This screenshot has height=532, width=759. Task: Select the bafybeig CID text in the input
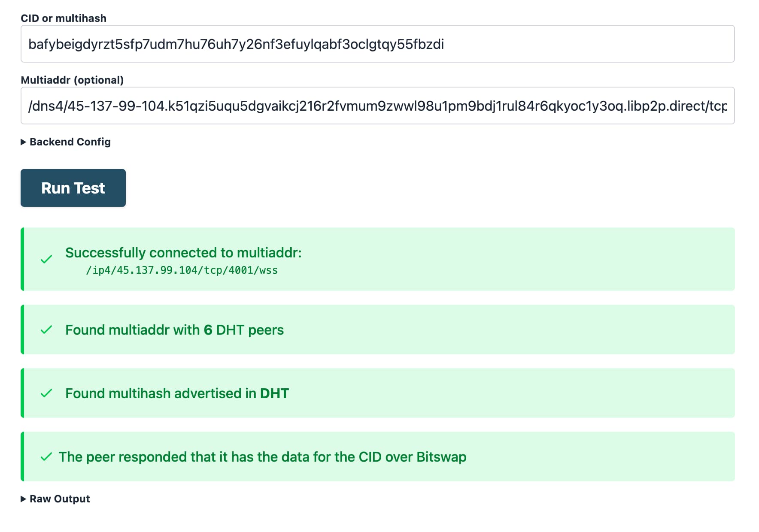coord(237,44)
